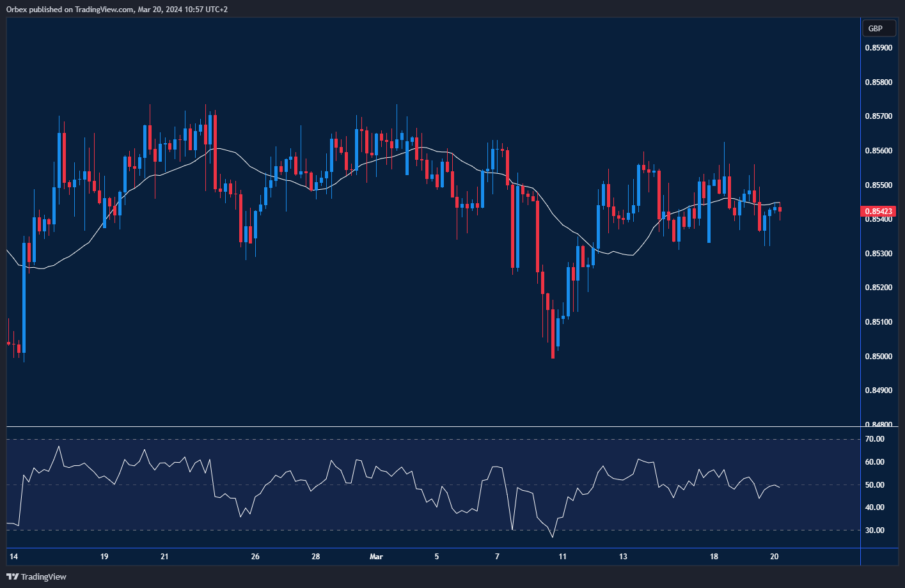
Task: Click the Orbex published on TradingView.com header
Action: tap(116, 10)
